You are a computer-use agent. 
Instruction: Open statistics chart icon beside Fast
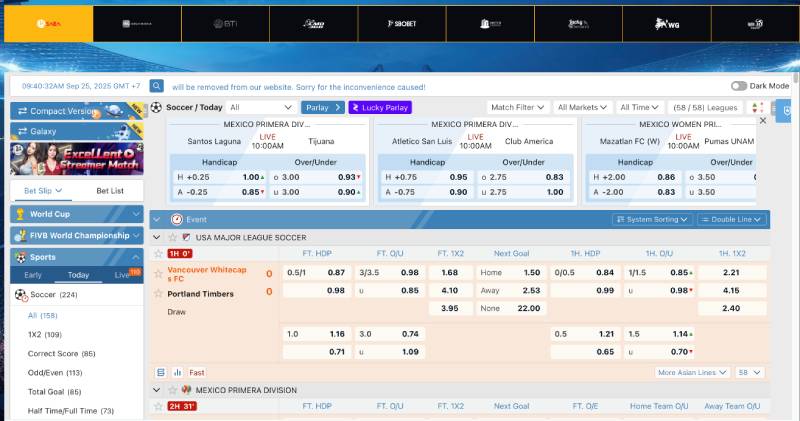click(x=175, y=372)
